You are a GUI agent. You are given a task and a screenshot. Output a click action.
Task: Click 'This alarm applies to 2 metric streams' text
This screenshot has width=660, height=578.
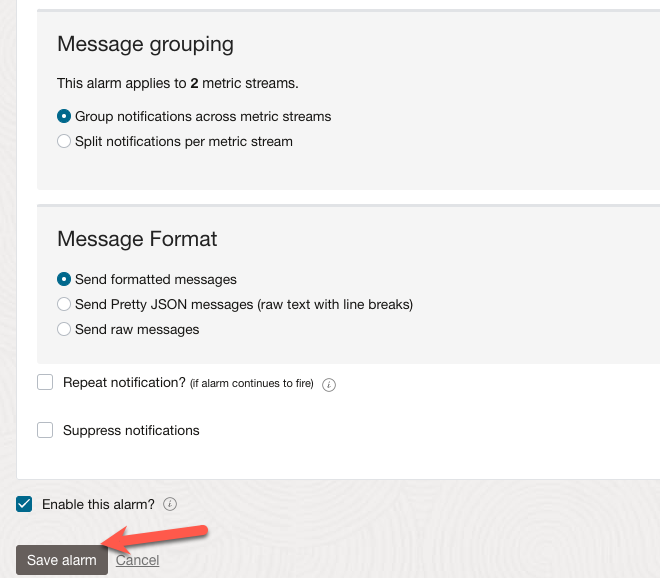coord(178,83)
